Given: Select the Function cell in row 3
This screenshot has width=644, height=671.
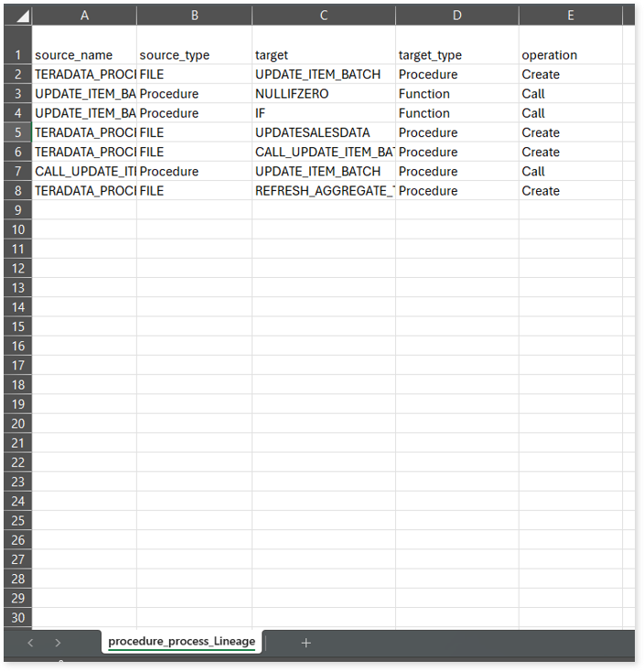Looking at the screenshot, I should coord(456,94).
